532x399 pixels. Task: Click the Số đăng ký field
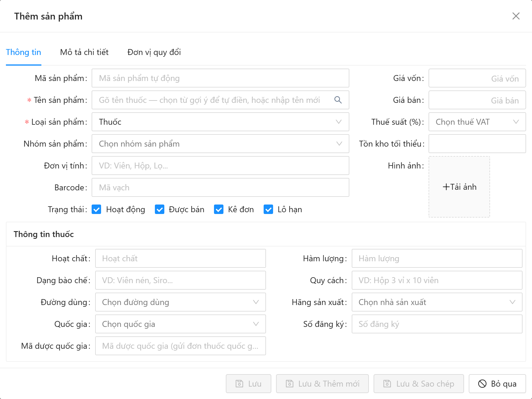437,324
